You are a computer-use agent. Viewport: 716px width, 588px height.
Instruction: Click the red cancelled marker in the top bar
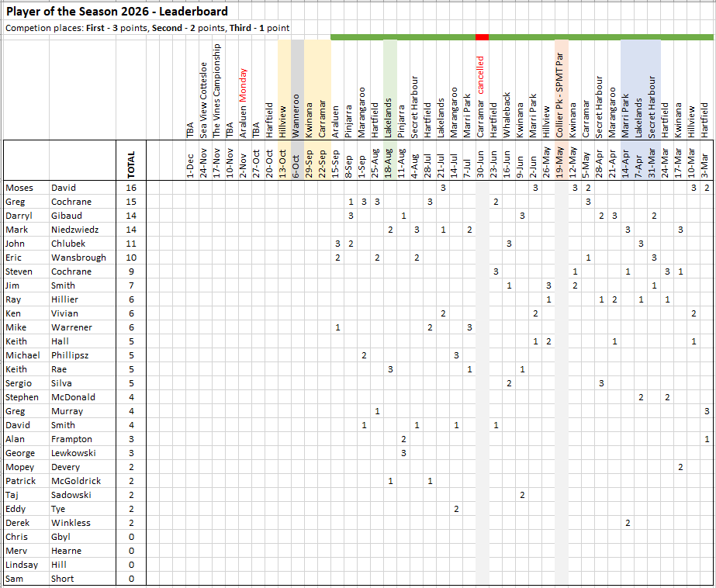482,37
